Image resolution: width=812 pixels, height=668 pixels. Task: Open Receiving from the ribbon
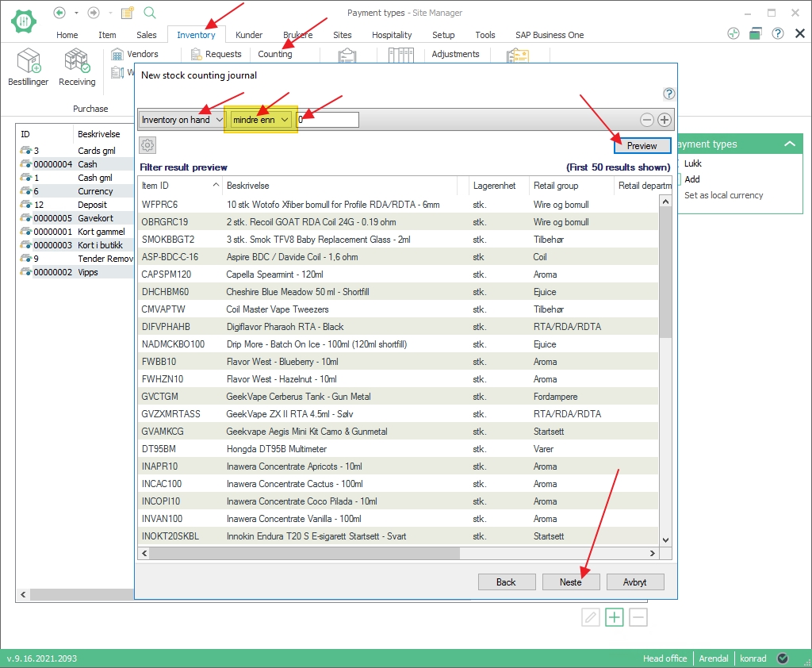(x=77, y=67)
